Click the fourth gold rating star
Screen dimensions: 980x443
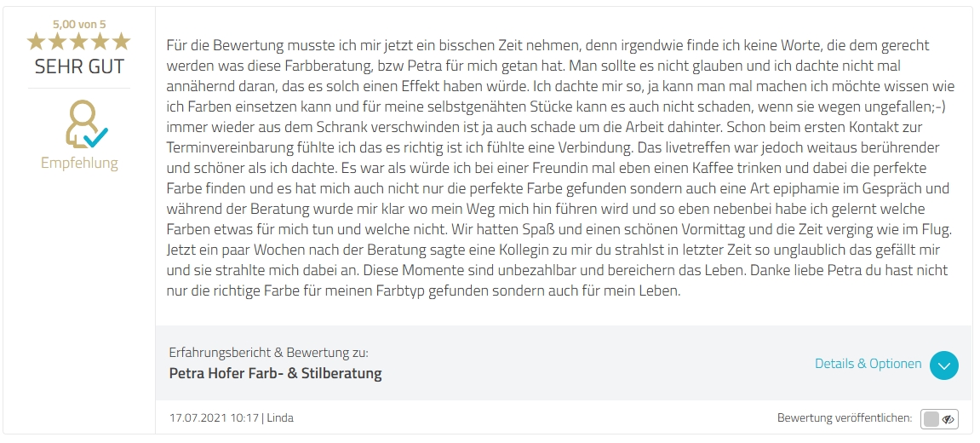[x=100, y=41]
